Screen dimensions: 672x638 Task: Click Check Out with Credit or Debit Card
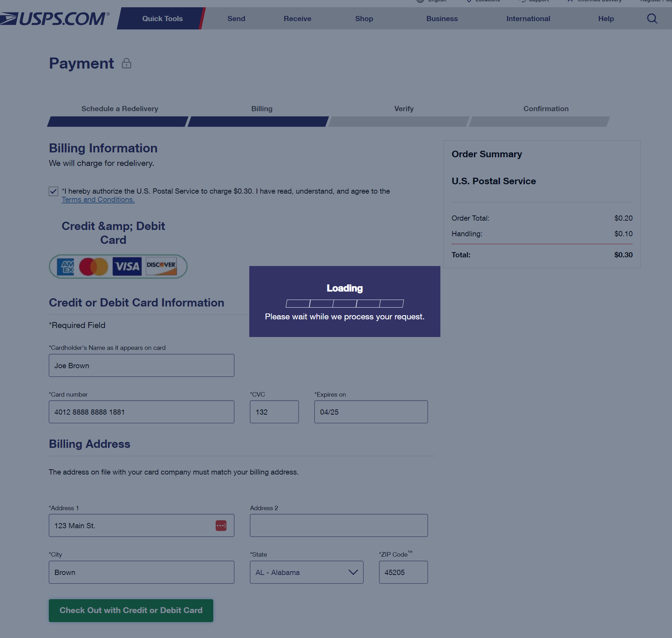[131, 610]
